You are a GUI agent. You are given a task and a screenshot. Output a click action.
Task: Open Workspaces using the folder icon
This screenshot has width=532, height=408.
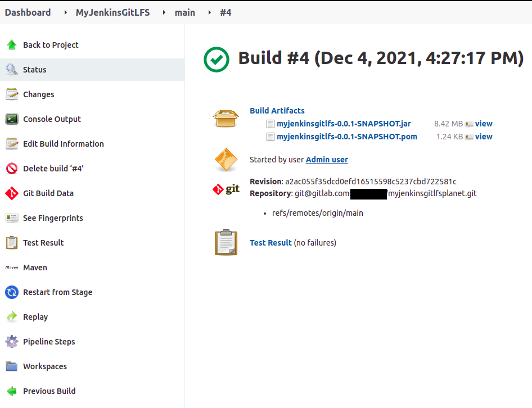click(x=11, y=366)
